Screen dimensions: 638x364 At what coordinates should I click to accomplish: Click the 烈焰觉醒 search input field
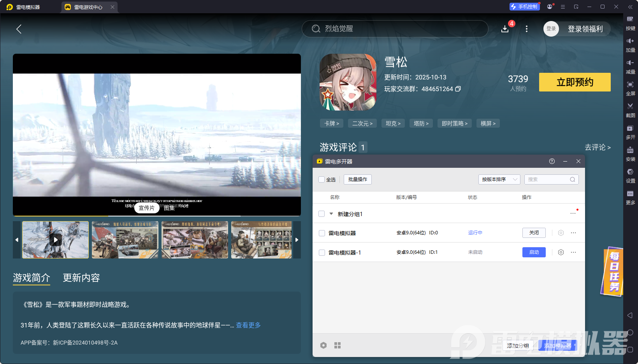pyautogui.click(x=394, y=28)
